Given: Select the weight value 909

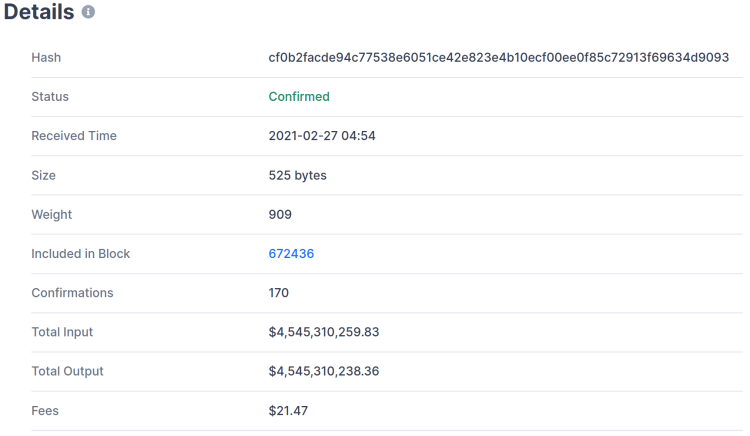Looking at the screenshot, I should coord(280,214).
